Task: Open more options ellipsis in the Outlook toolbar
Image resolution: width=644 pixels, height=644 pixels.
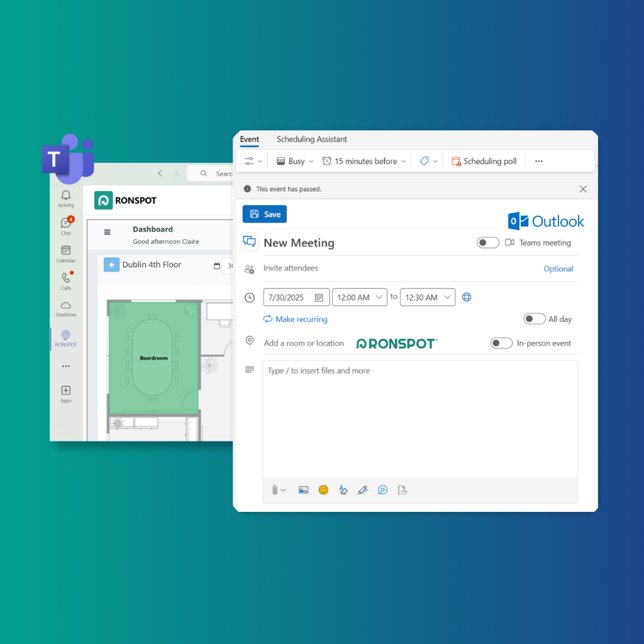Action: (x=539, y=161)
